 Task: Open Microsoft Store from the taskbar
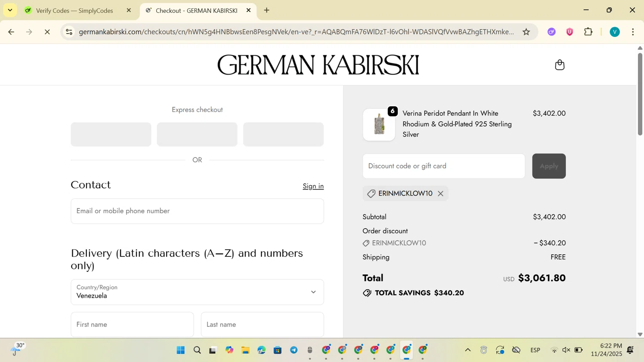click(278, 350)
